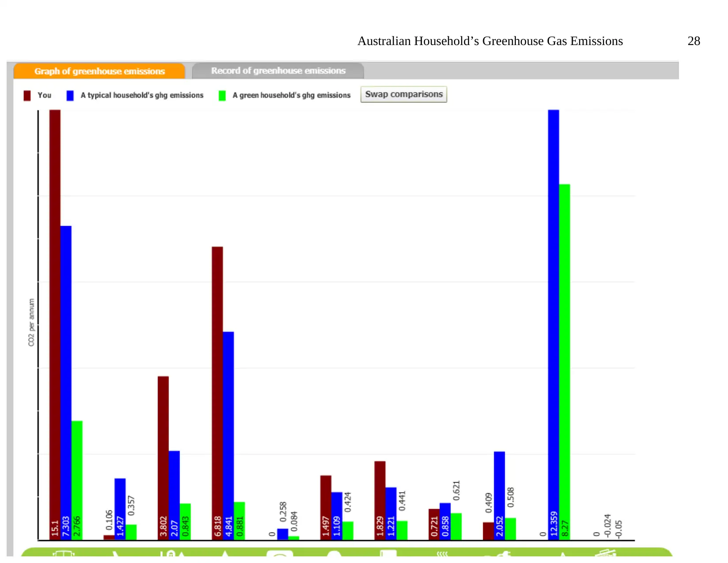
Task: Click the 8.27 value label
Action: pyautogui.click(x=565, y=528)
